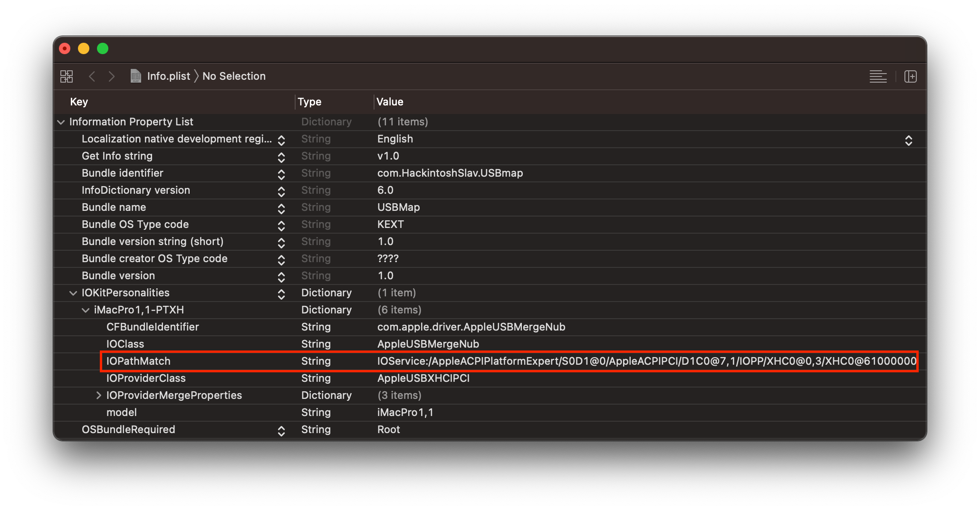Viewport: 980px width, 511px height.
Task: Click the yellow minimize window button
Action: tap(84, 48)
